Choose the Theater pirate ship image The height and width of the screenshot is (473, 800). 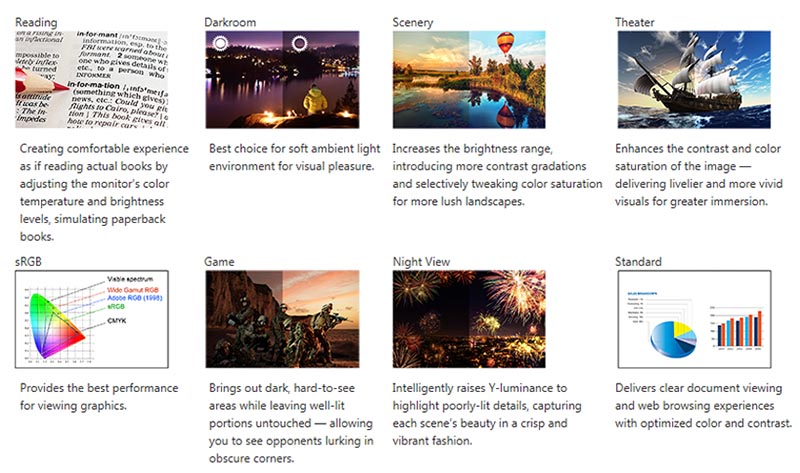694,79
